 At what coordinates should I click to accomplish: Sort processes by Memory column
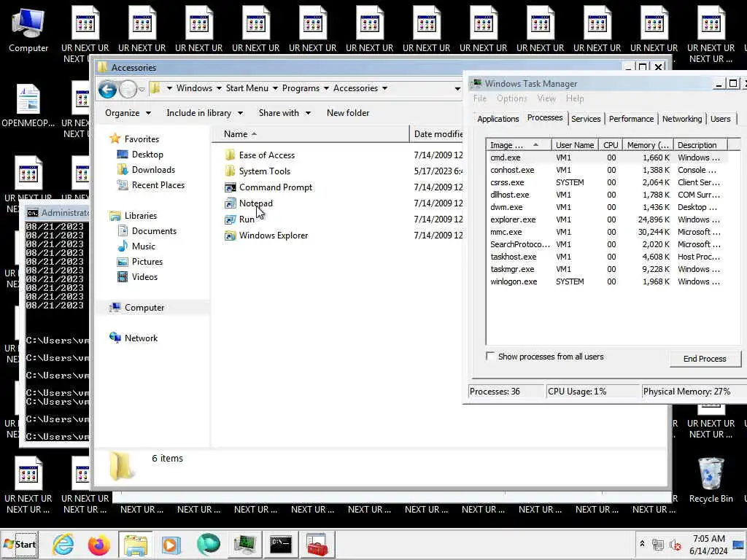tap(648, 145)
